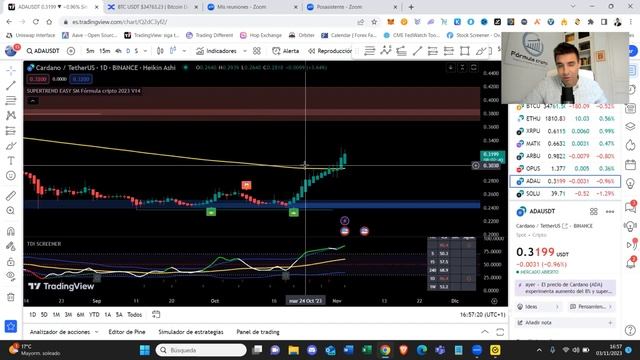Image resolution: width=640 pixels, height=360 pixels.
Task: Open ADAUSDT details grid view icon
Action: (x=593, y=211)
